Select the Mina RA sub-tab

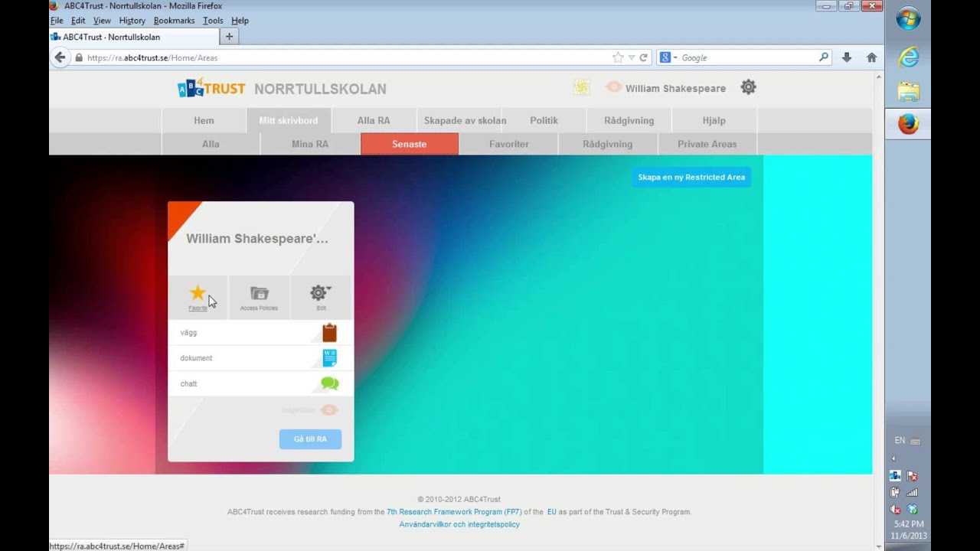[310, 144]
